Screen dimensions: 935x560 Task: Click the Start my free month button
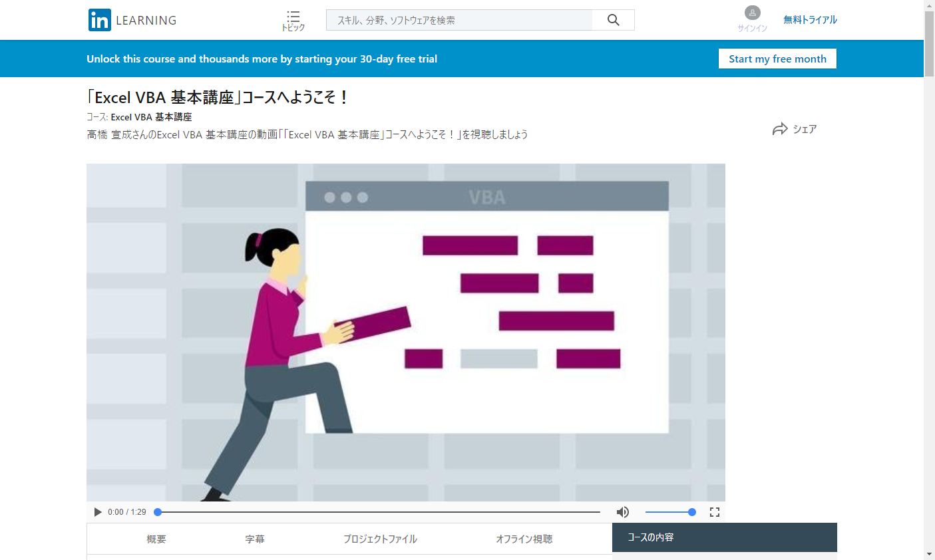point(777,59)
